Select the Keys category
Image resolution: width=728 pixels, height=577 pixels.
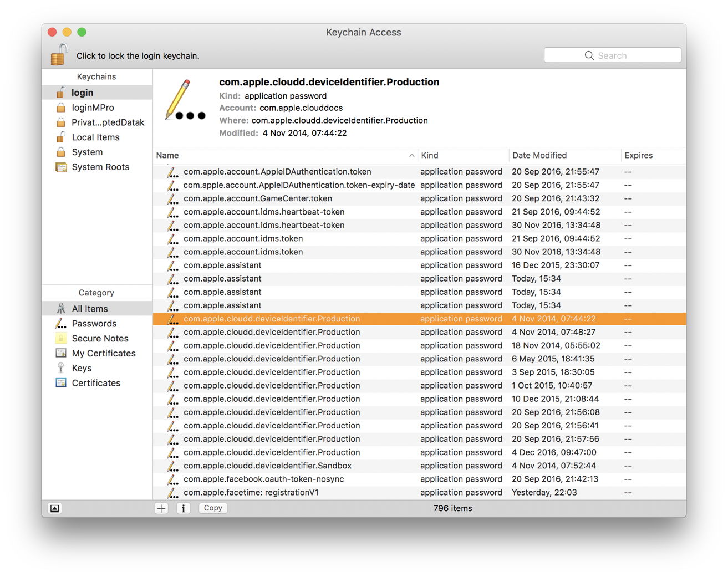click(x=82, y=368)
